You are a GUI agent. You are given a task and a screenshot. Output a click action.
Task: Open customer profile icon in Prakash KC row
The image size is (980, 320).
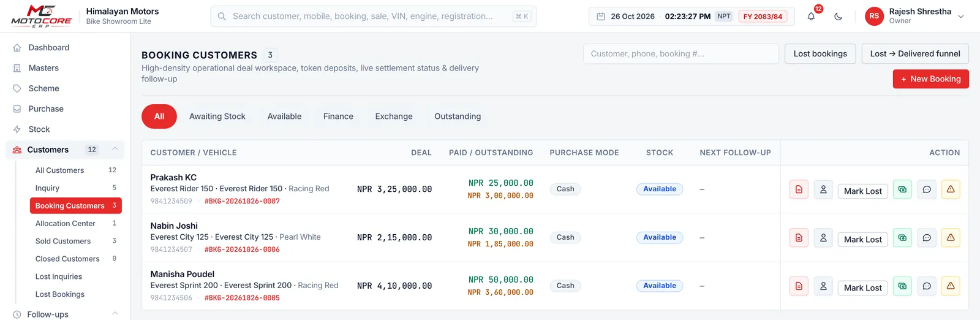[x=823, y=189]
